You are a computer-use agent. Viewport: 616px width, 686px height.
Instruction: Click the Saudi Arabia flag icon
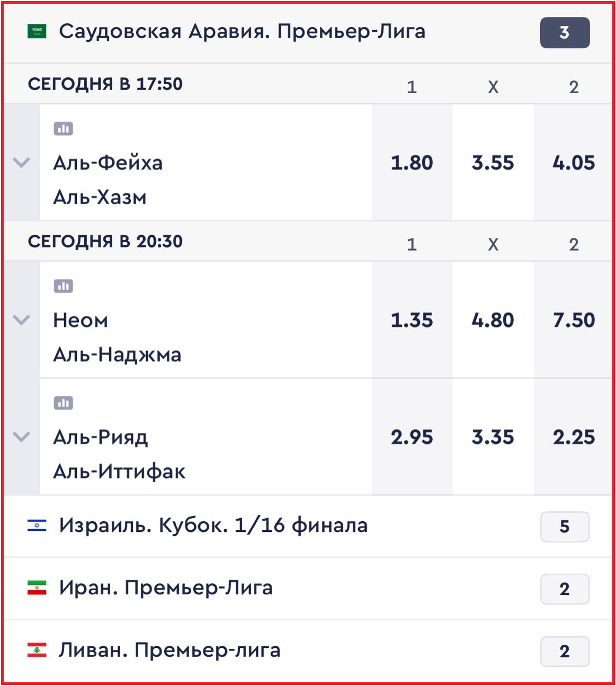coord(37,32)
